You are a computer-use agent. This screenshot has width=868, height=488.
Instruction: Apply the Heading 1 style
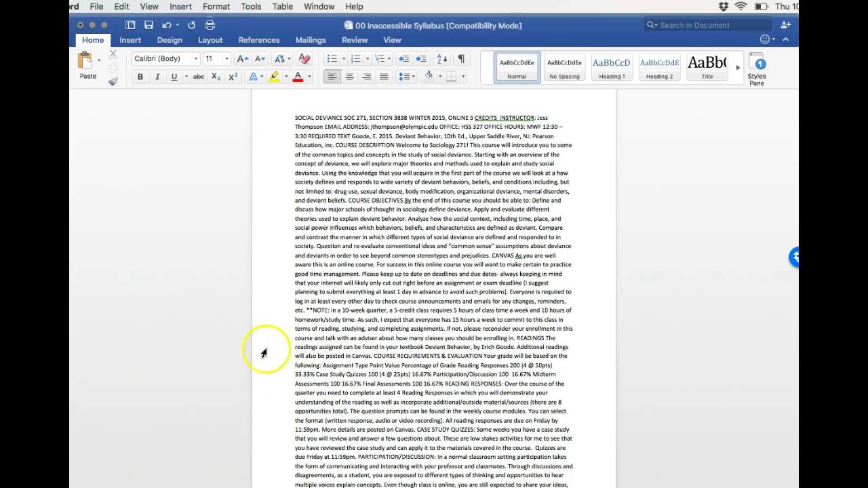[612, 68]
